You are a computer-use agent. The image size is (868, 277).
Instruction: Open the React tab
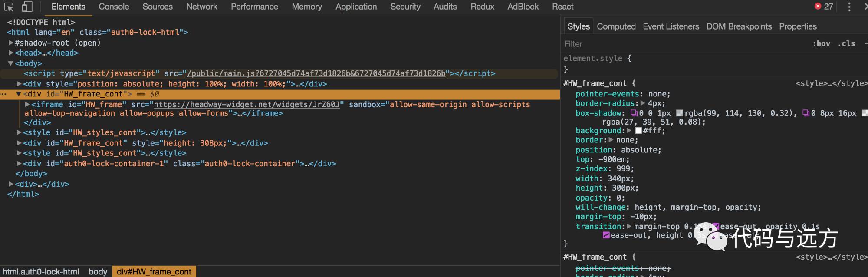click(x=562, y=7)
